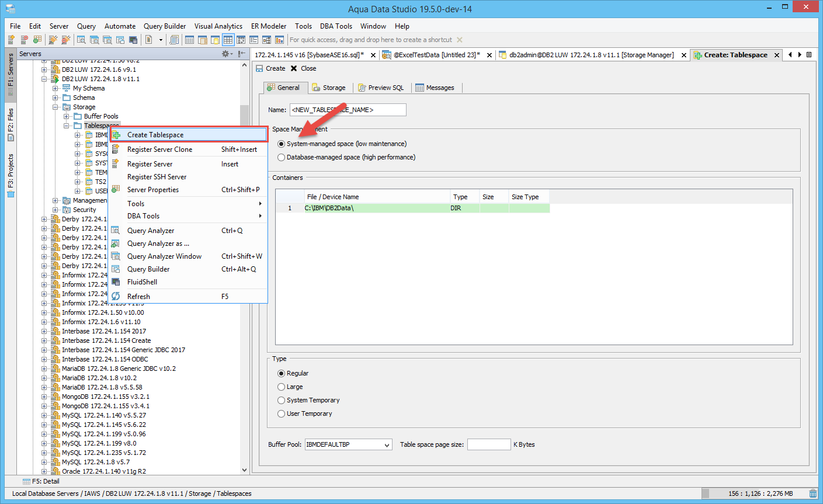
Task: Open the F2: Files side panel
Action: point(11,124)
